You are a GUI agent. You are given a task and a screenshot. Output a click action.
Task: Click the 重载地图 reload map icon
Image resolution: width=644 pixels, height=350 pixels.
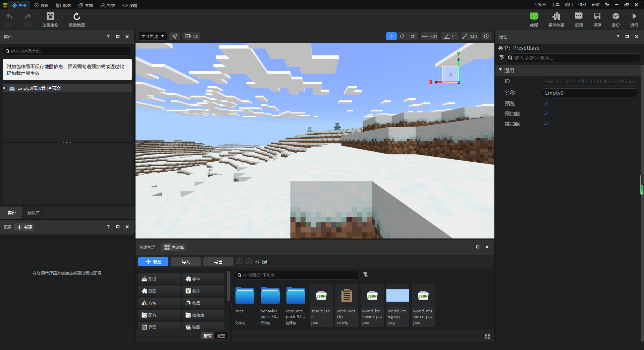(x=76, y=16)
